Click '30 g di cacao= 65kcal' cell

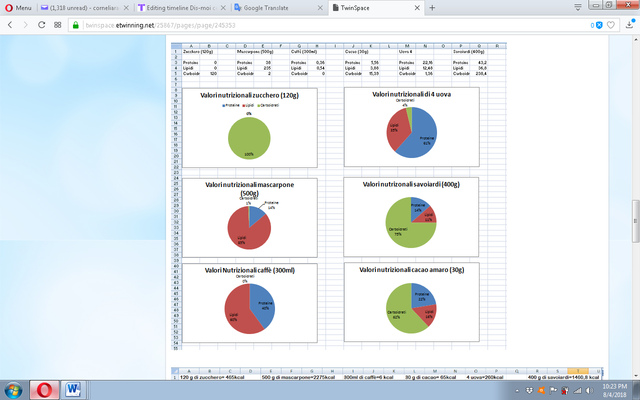click(430, 377)
